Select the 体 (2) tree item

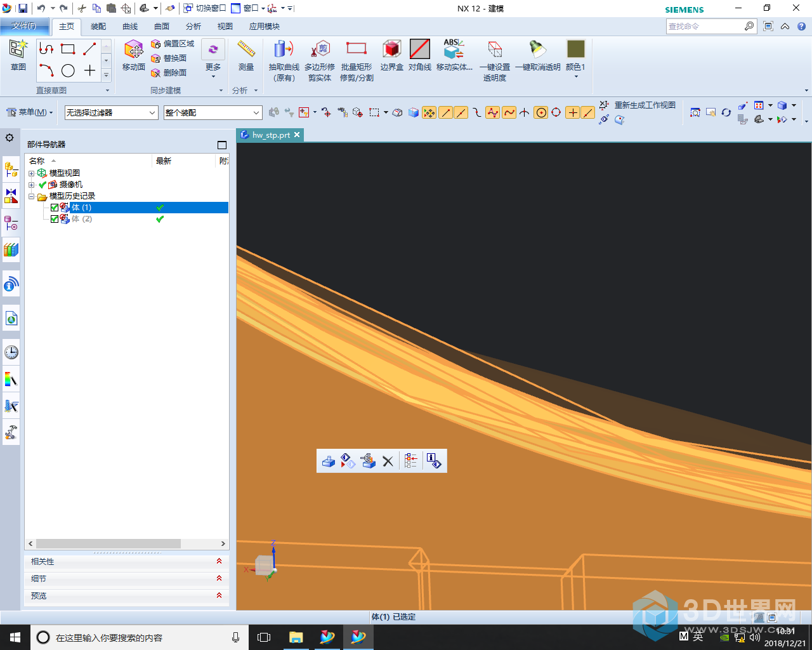[x=81, y=219]
